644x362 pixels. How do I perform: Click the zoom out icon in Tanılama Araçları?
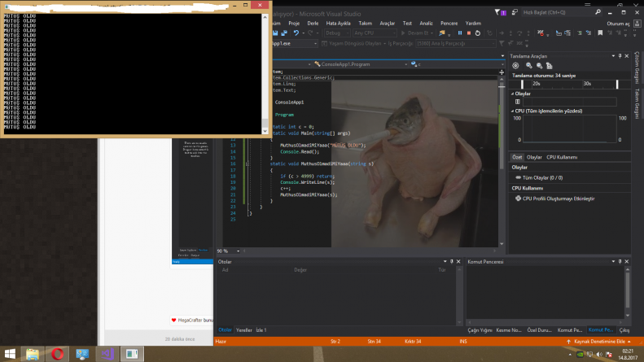tap(539, 66)
